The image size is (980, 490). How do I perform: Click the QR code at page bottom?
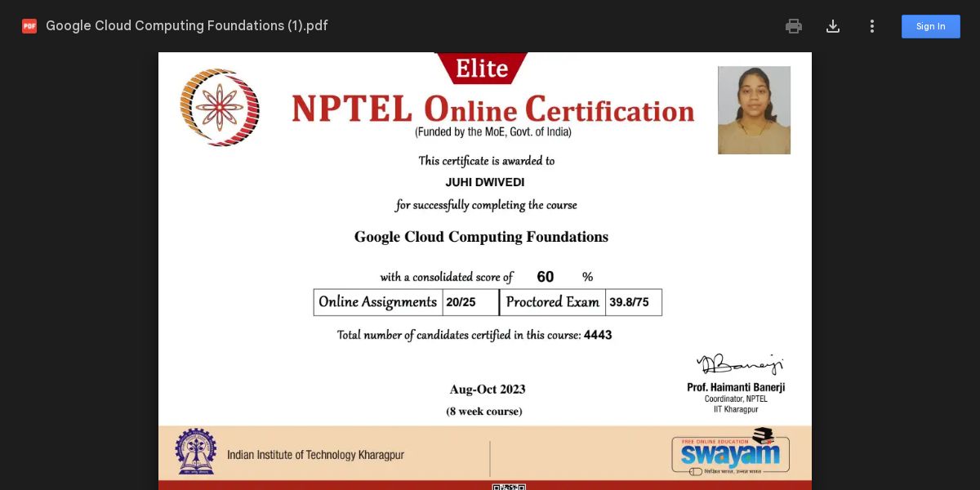point(509,487)
